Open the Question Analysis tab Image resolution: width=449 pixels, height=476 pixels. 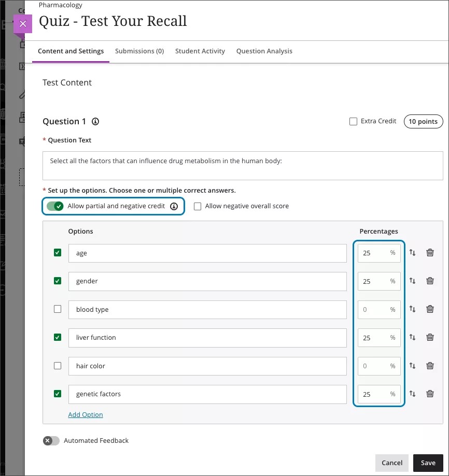tap(264, 51)
